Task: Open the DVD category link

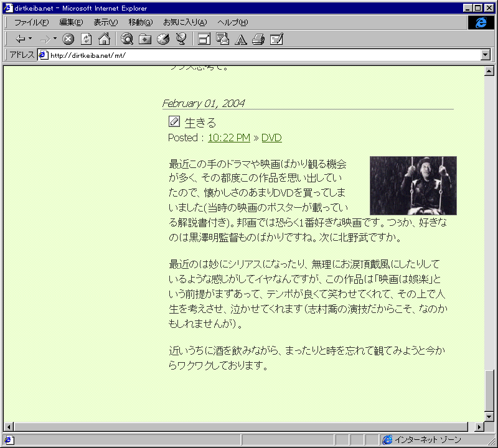Action: (x=271, y=138)
